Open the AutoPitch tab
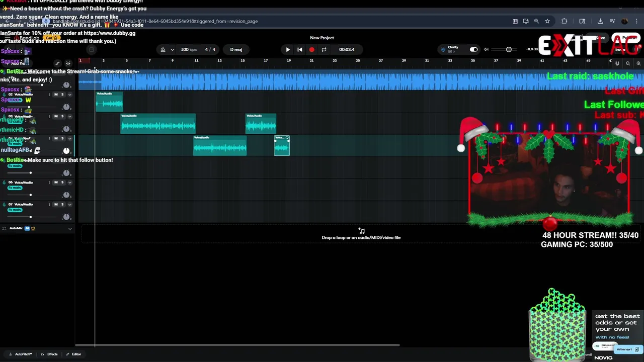The height and width of the screenshot is (362, 644). 21,354
